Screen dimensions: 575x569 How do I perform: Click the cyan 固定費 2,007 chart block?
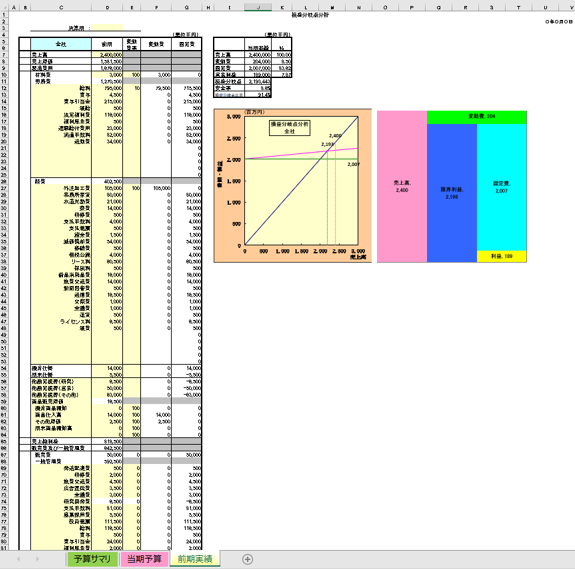pos(502,187)
